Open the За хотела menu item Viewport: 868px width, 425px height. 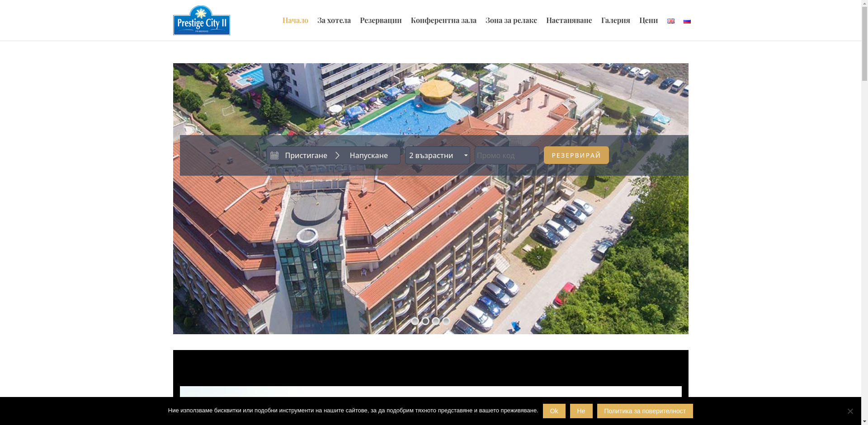tap(334, 20)
